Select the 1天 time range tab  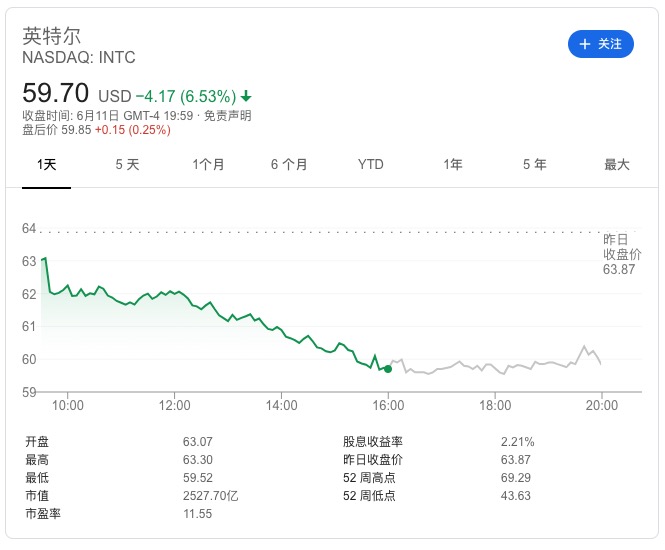(x=46, y=165)
